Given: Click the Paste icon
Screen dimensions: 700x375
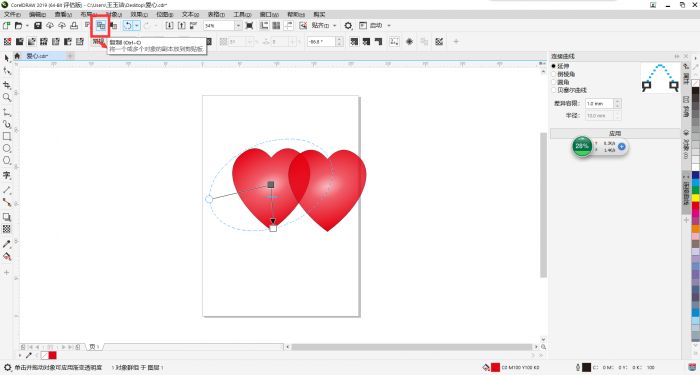Looking at the screenshot, I should pos(113,26).
